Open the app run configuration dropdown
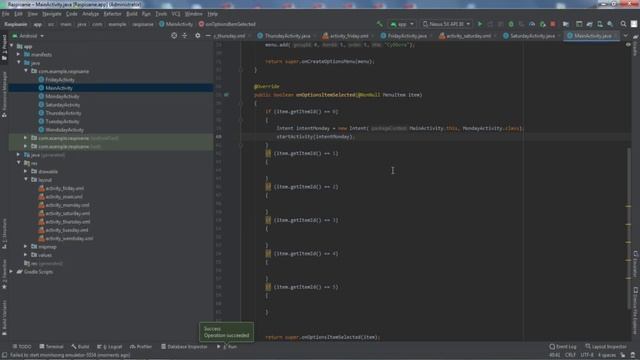The height and width of the screenshot is (360, 640). [x=402, y=24]
